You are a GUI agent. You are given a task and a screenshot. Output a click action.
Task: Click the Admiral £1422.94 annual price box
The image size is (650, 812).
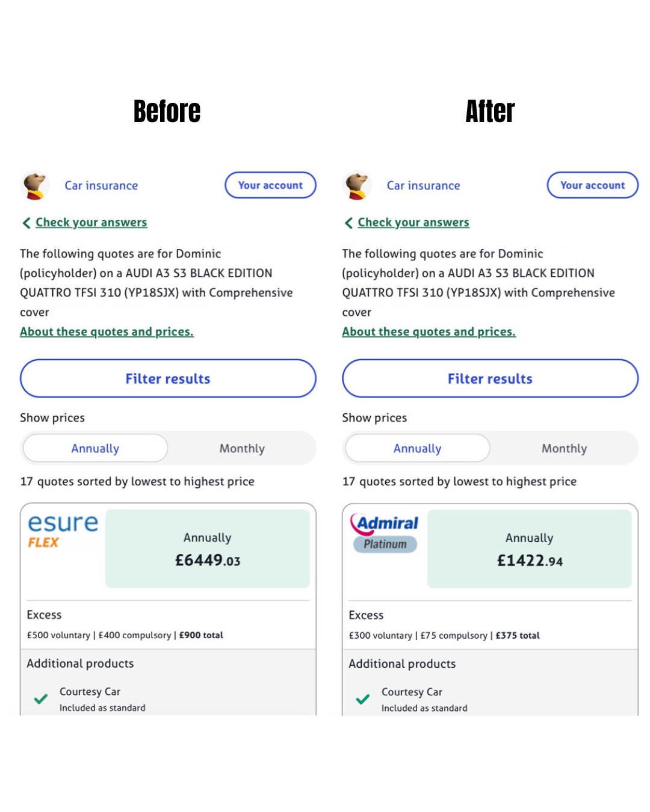[x=530, y=549]
